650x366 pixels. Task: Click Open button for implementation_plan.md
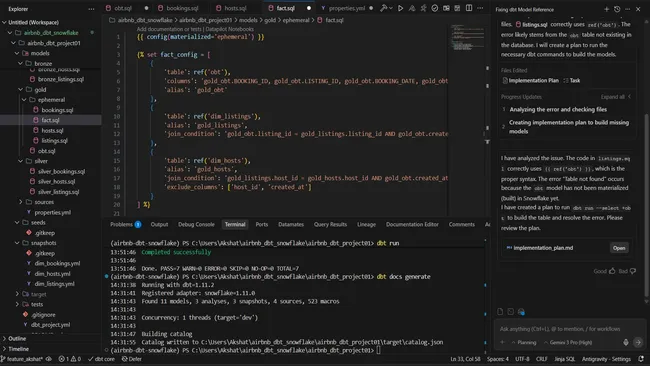click(619, 248)
